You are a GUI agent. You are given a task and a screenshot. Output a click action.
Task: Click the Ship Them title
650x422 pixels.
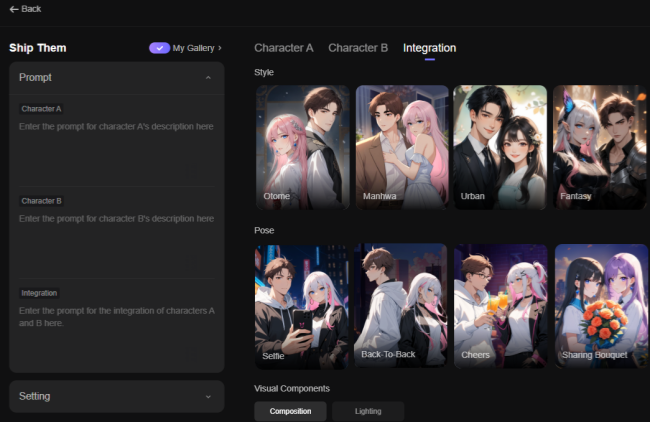click(38, 48)
